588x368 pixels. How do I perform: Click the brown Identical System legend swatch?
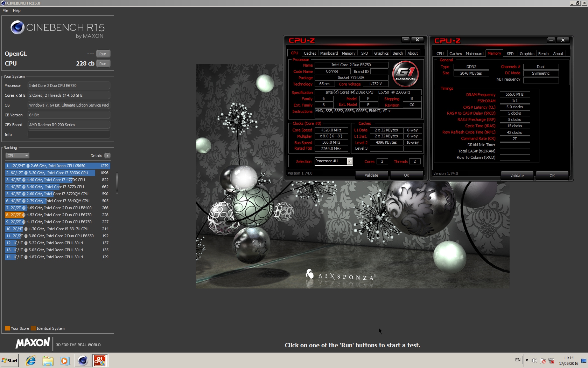tap(33, 328)
